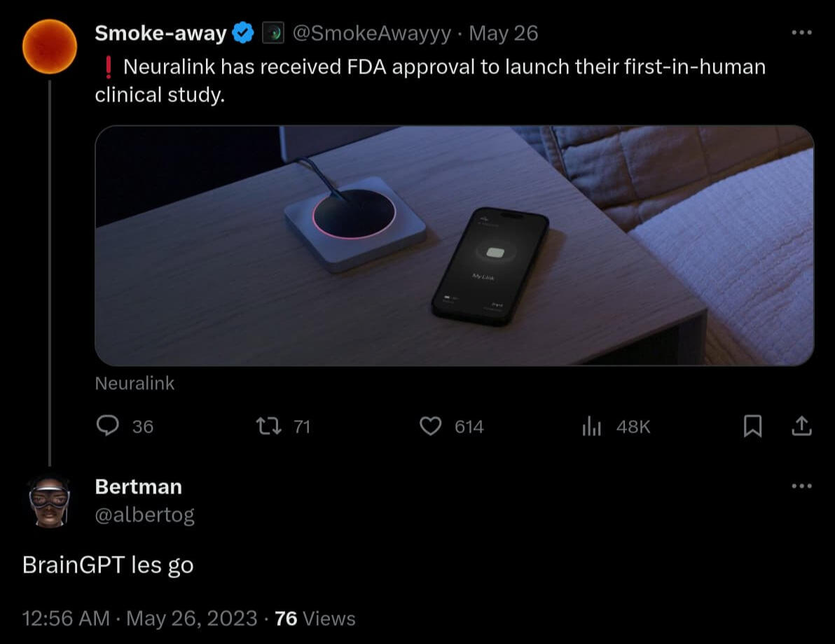Like the Smoke-away tweet

(x=430, y=426)
